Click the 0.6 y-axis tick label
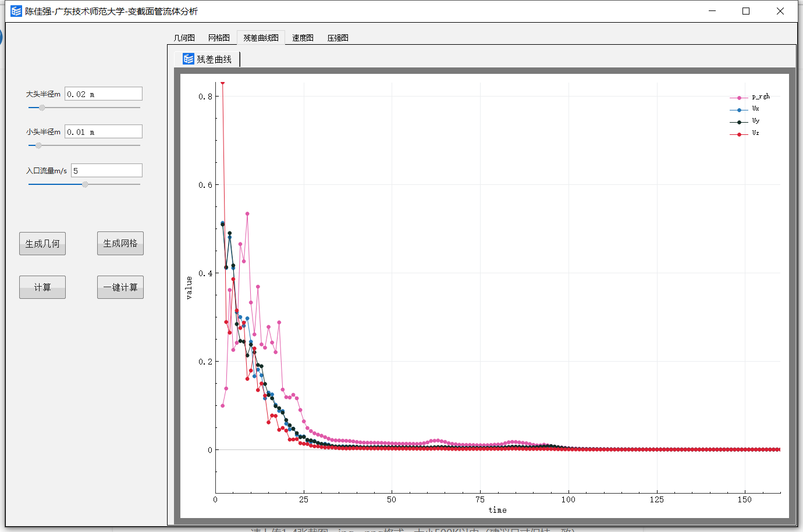Screen dimensions: 803x532 [205, 185]
